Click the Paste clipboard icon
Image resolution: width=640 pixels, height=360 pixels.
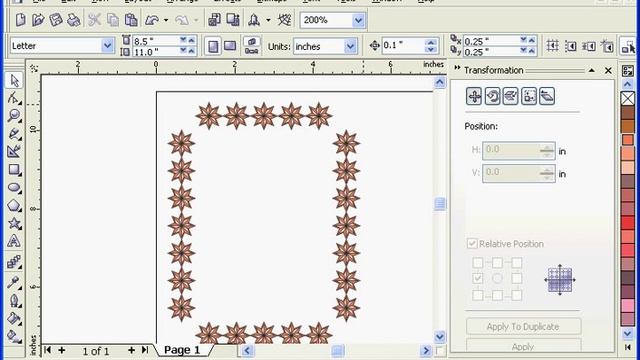coord(131,20)
